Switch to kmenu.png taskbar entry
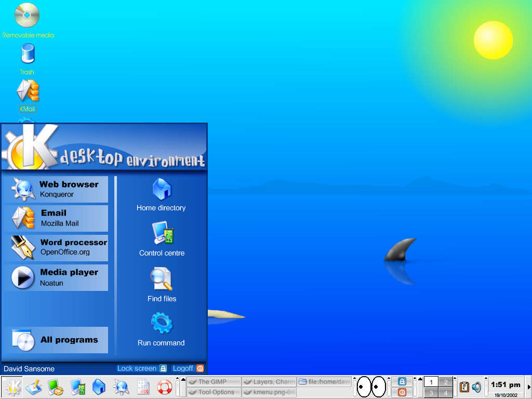 [269, 392]
